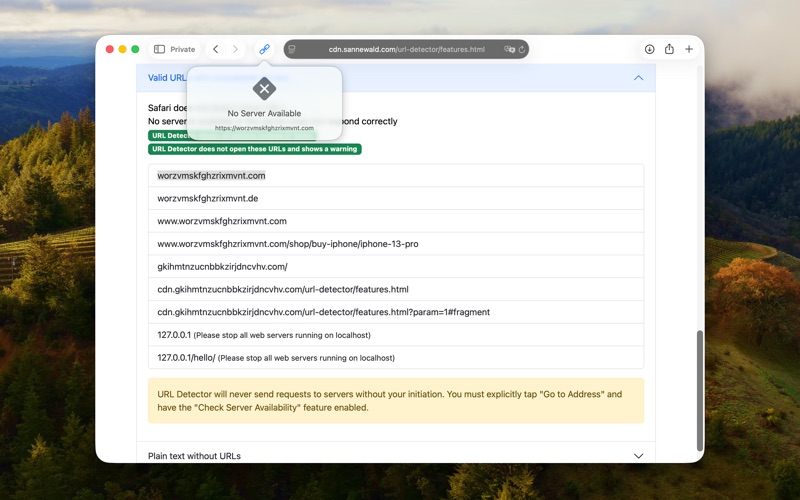Click the green 'does not open these URLs' badge
Viewport: 800px width, 500px height.
pos(255,149)
